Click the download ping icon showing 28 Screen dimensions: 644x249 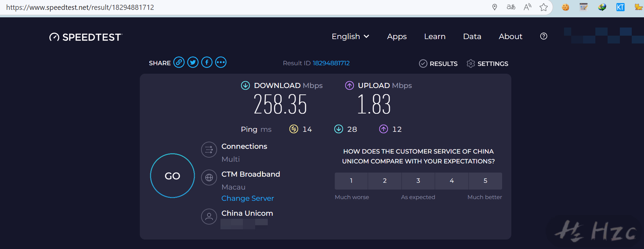(x=338, y=129)
